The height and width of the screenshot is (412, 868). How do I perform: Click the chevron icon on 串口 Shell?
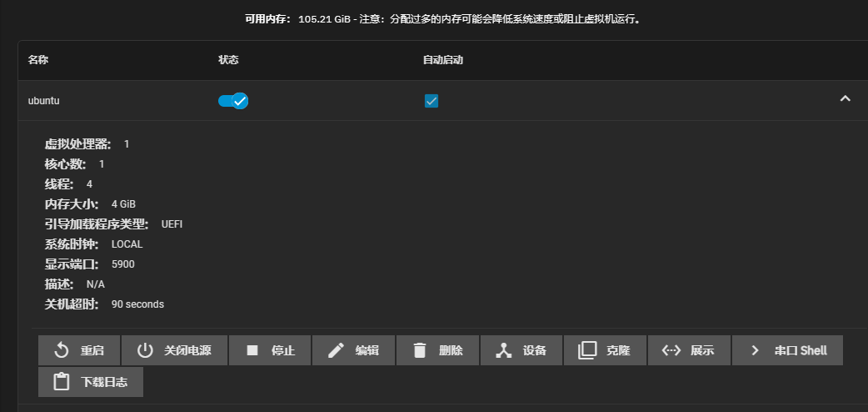coord(755,350)
